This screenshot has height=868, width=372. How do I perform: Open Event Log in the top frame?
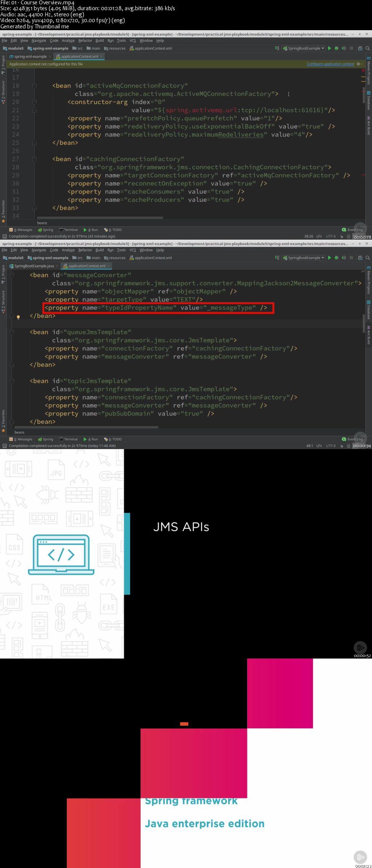pos(352,230)
